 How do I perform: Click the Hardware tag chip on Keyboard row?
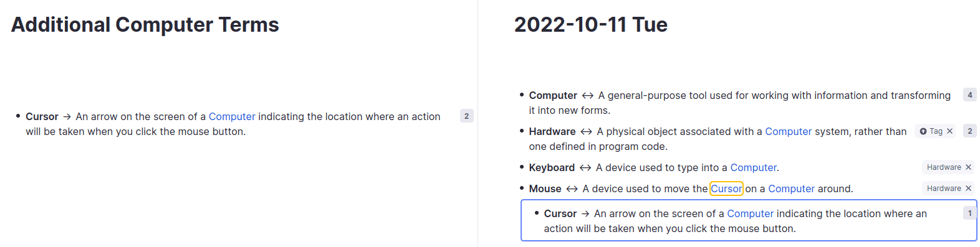point(943,167)
